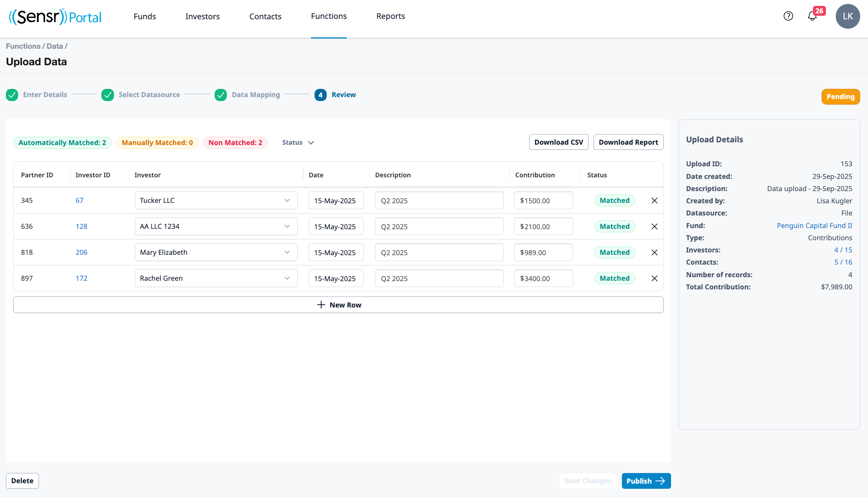868x497 pixels.
Task: Click the Publish button
Action: point(646,481)
